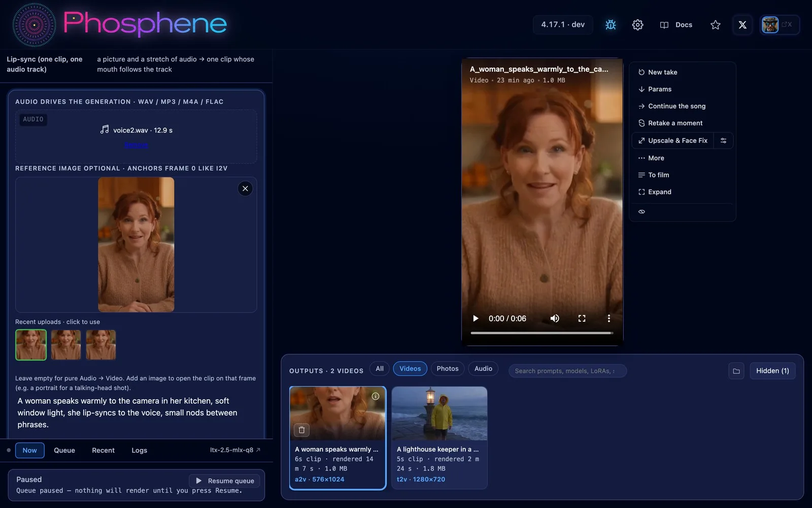Select the Photos filter pill

click(447, 369)
